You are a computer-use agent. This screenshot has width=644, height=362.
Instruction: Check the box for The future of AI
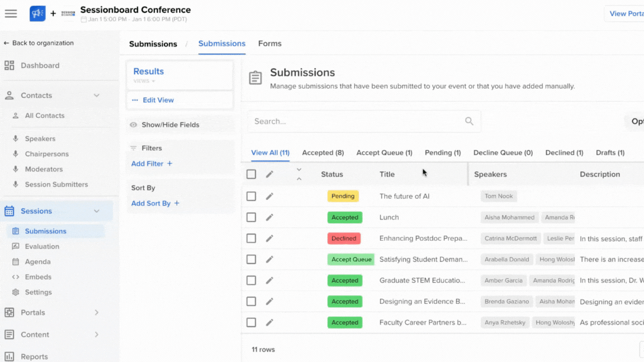point(252,196)
